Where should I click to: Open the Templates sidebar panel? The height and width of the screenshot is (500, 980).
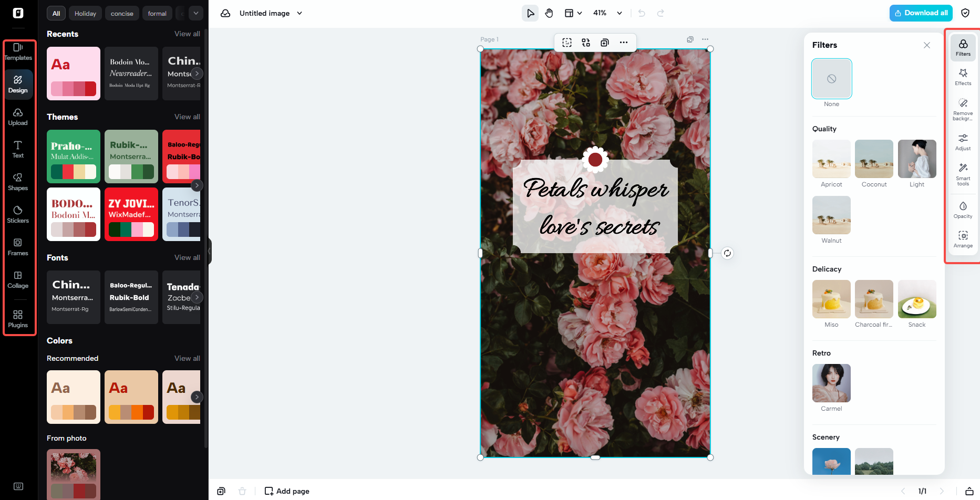18,52
